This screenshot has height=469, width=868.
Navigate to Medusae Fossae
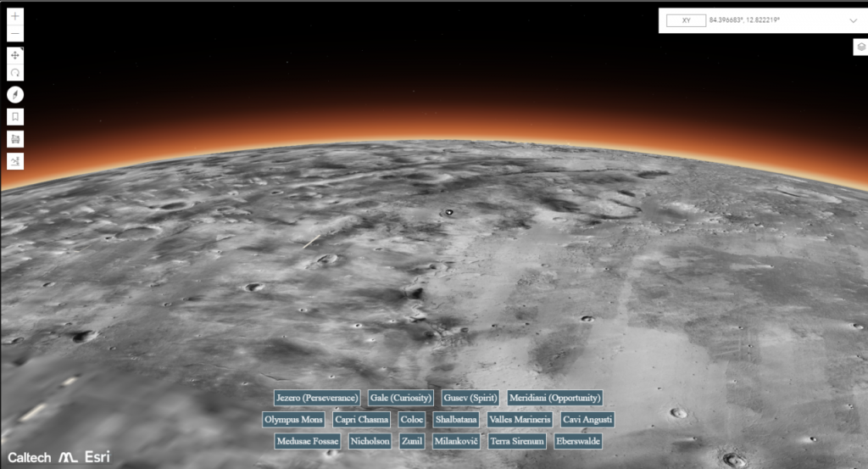(307, 442)
